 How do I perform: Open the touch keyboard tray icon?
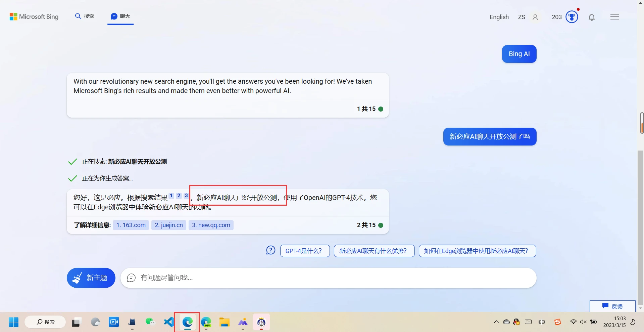[528, 322]
